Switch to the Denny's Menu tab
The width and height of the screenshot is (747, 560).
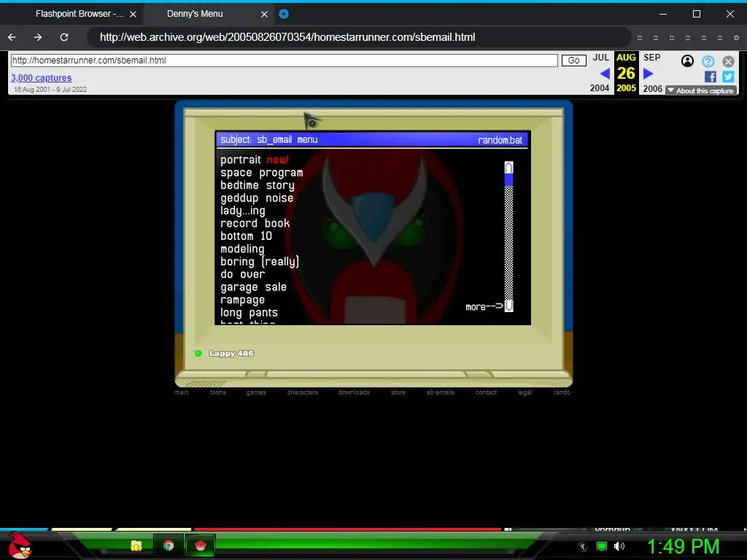point(195,14)
